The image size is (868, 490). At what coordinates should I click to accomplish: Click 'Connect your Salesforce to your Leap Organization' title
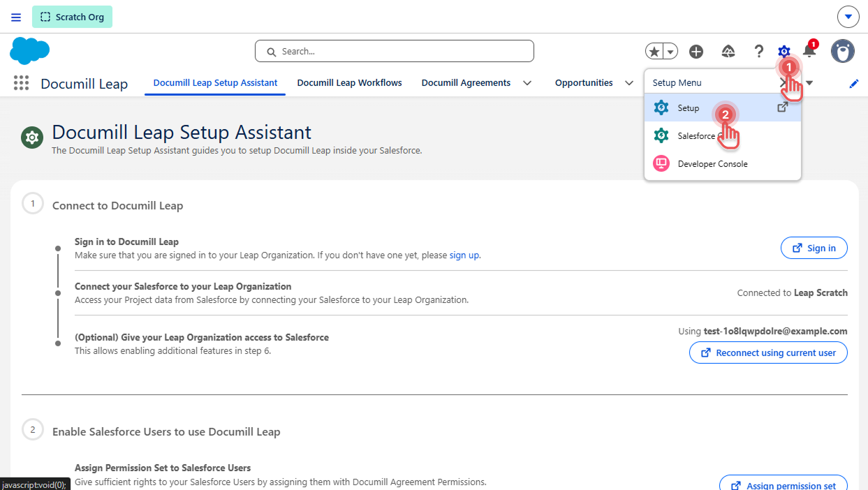(x=183, y=286)
